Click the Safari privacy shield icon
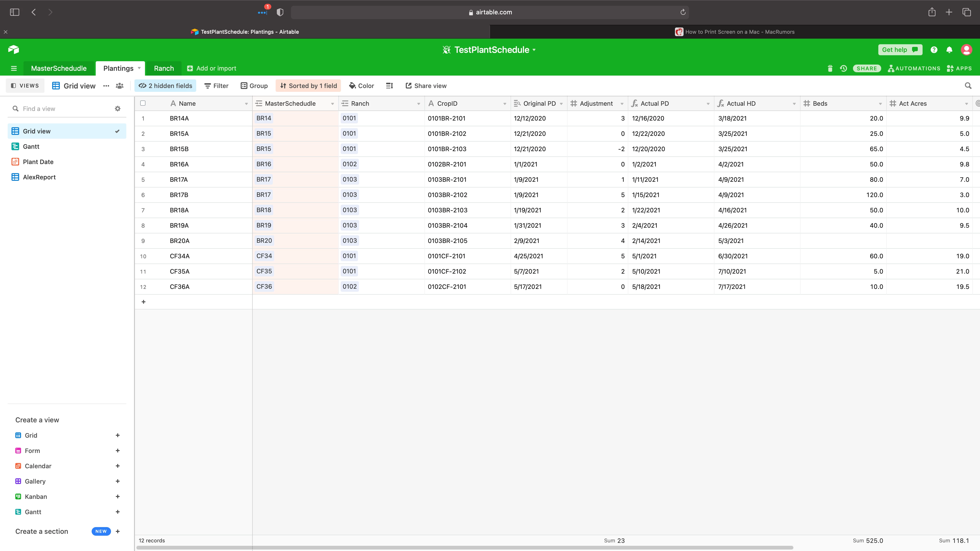This screenshot has height=551, width=980. tap(280, 12)
